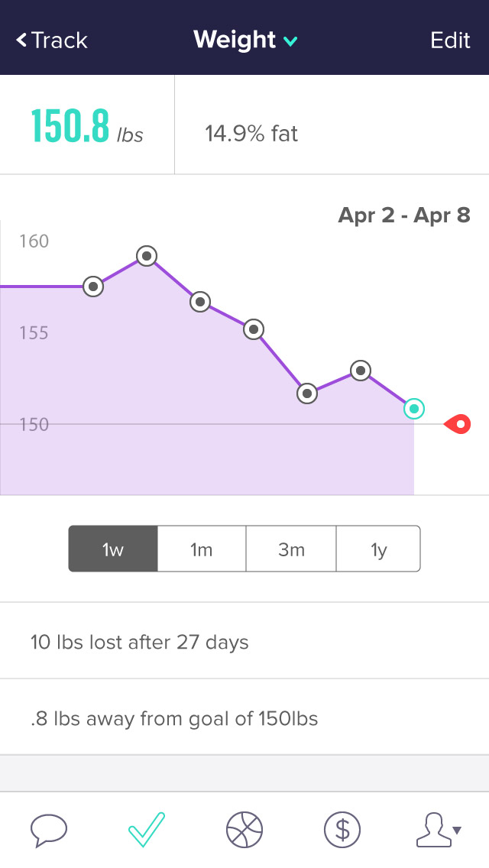Open the basketball activity icon
The height and width of the screenshot is (868, 489).
pos(244,830)
